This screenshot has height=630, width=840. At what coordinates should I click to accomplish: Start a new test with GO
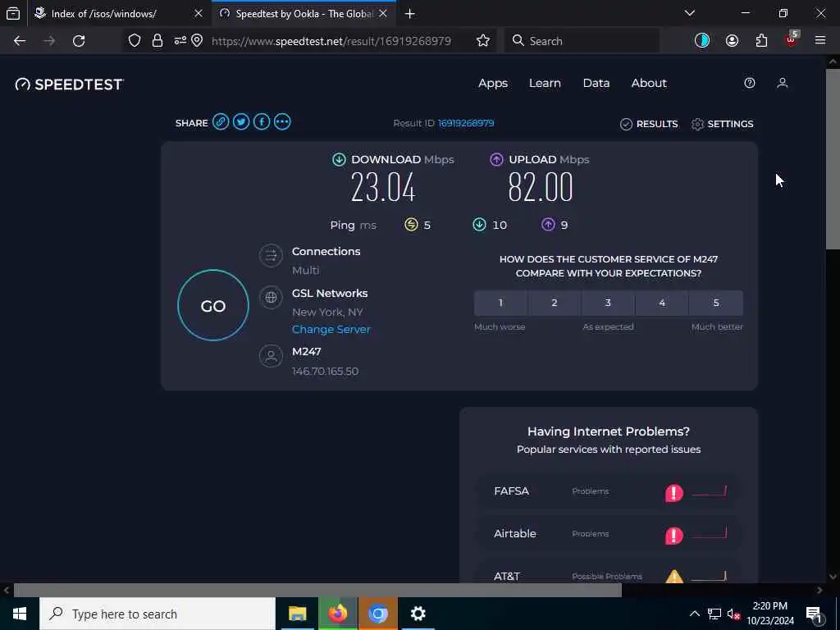pos(213,305)
